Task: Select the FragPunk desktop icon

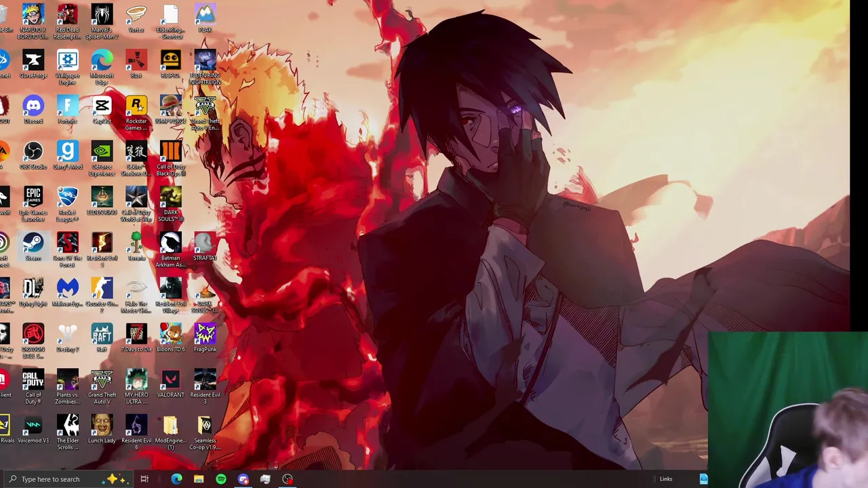Action: click(205, 338)
